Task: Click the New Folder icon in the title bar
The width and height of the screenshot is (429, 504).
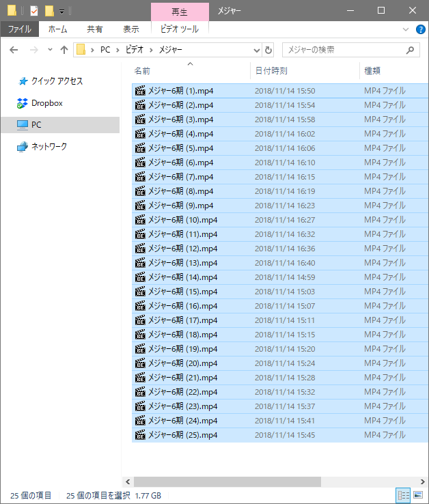Action: pyautogui.click(x=49, y=10)
